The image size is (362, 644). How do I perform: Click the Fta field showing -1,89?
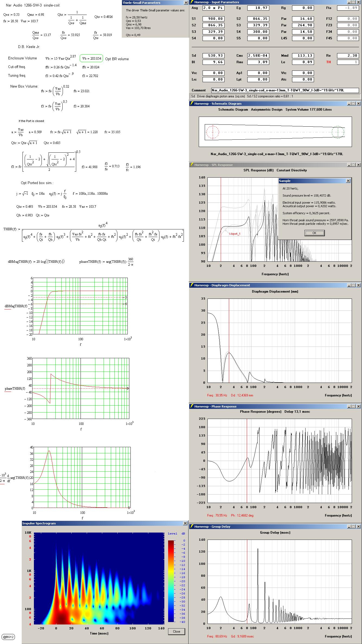(x=348, y=8)
